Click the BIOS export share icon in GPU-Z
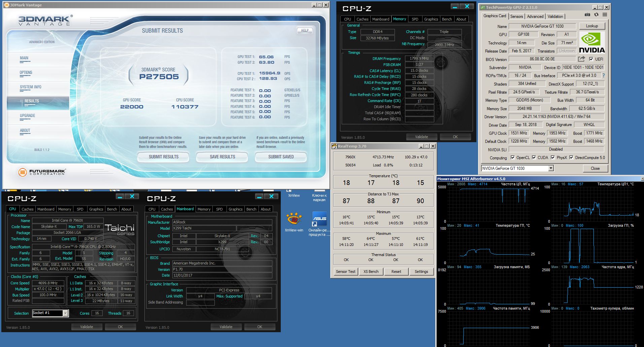Image resolution: width=644 pixels, height=347 pixels. click(x=581, y=59)
